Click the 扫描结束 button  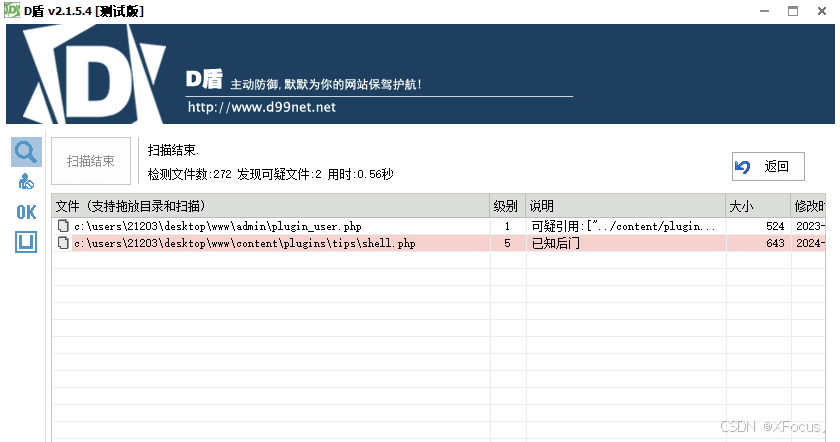91,161
